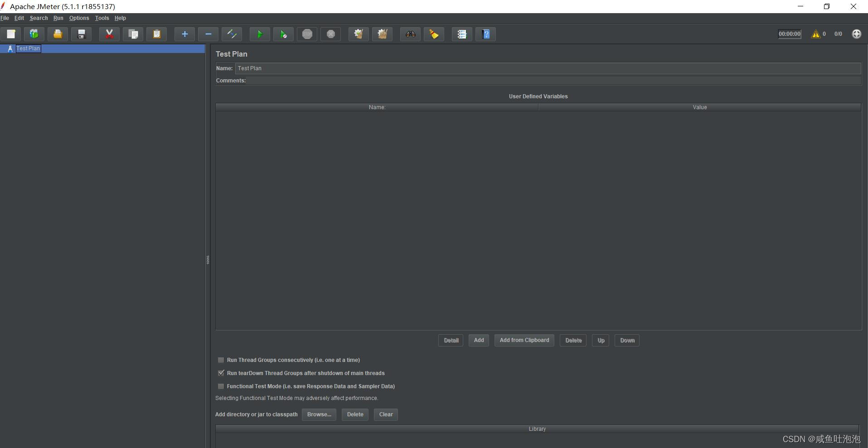Click the Down button
This screenshot has width=868, height=448.
pos(627,341)
